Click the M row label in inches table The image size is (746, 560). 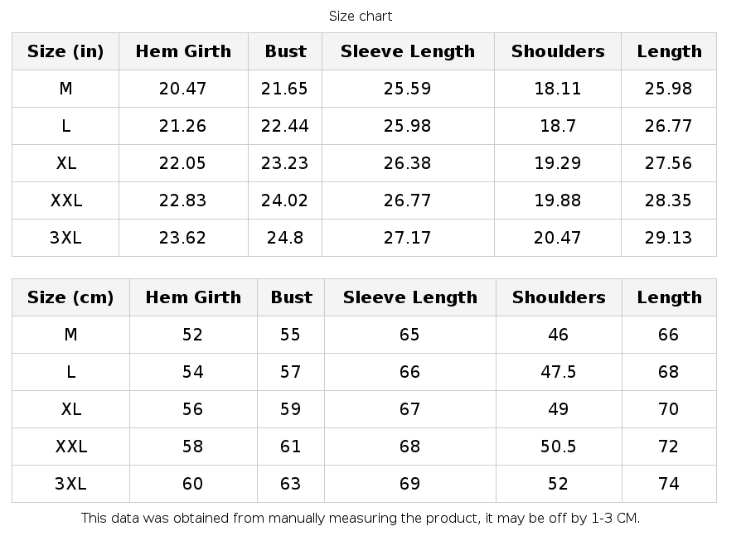[65, 89]
